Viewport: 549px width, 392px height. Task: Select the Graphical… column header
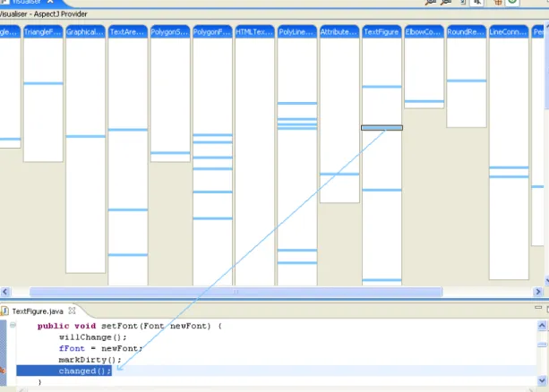[x=85, y=32]
